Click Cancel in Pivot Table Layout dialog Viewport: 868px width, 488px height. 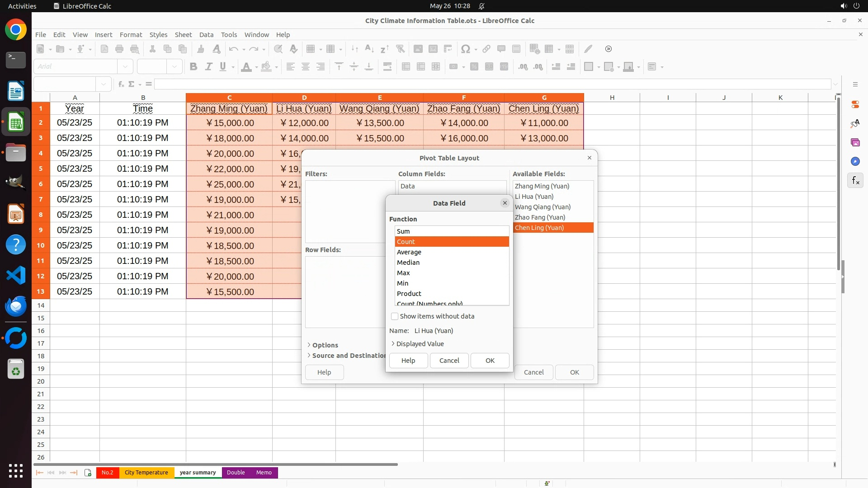pos(533,372)
